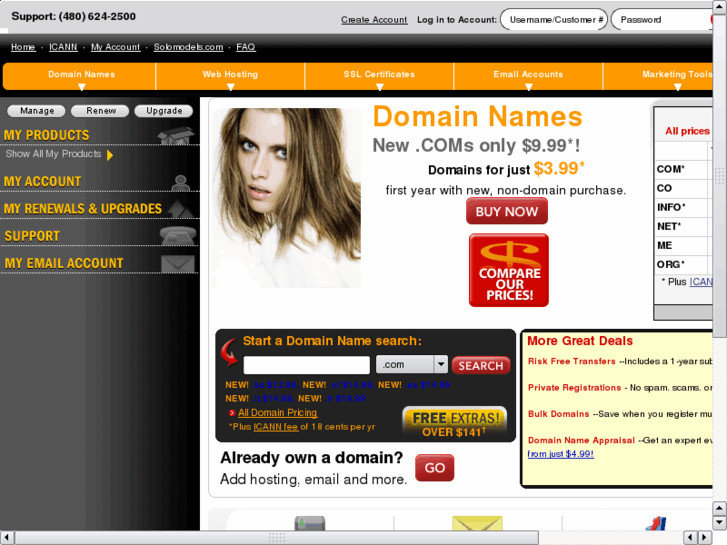Click the My Email Account envelope icon
This screenshot has height=545, width=727.
178,263
